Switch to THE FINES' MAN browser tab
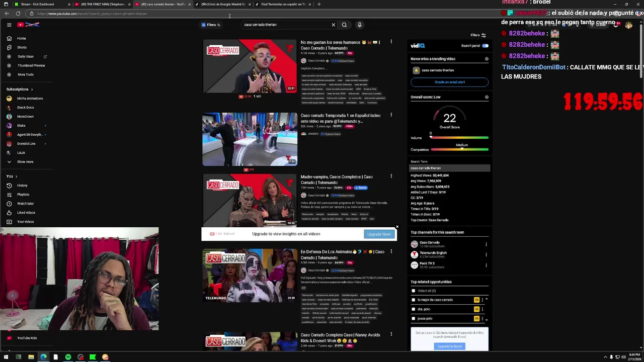 click(x=103, y=4)
